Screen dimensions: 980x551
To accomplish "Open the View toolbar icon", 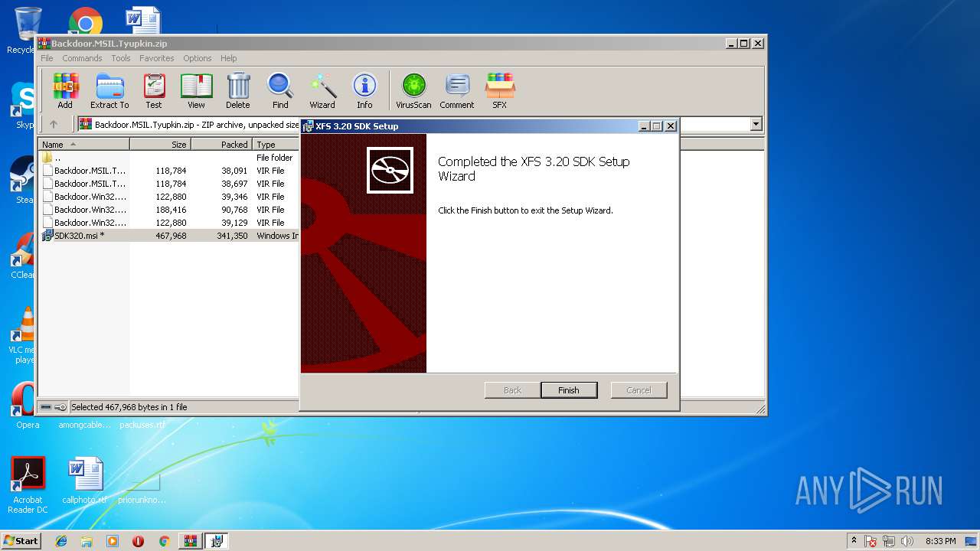I will click(x=196, y=91).
